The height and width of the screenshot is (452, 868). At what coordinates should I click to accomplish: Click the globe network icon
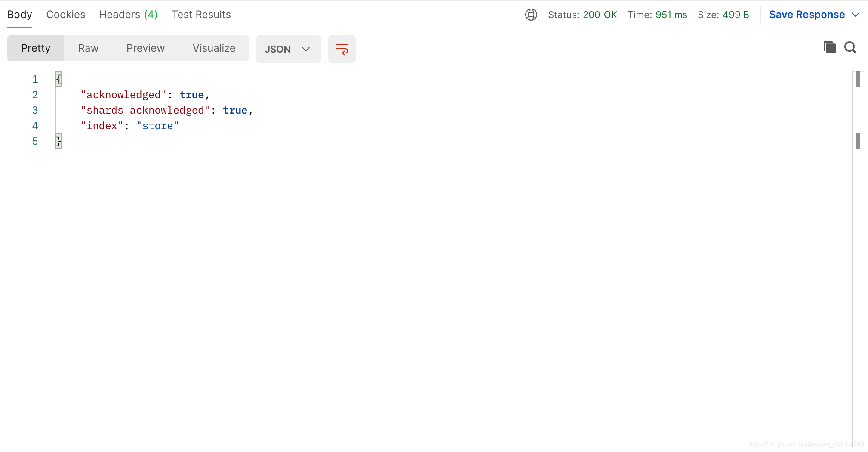coord(531,15)
